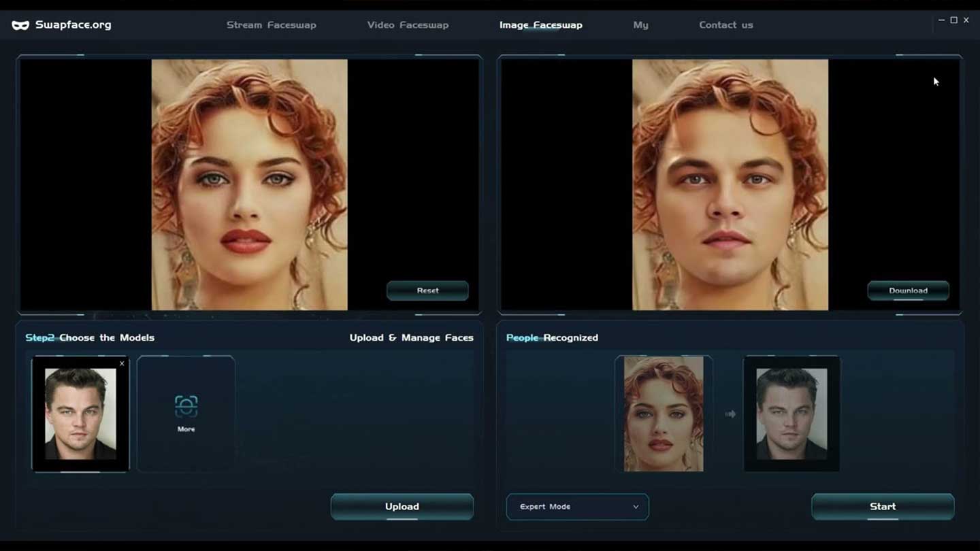This screenshot has height=551, width=980.
Task: Go to the Contact us tab
Action: (725, 25)
